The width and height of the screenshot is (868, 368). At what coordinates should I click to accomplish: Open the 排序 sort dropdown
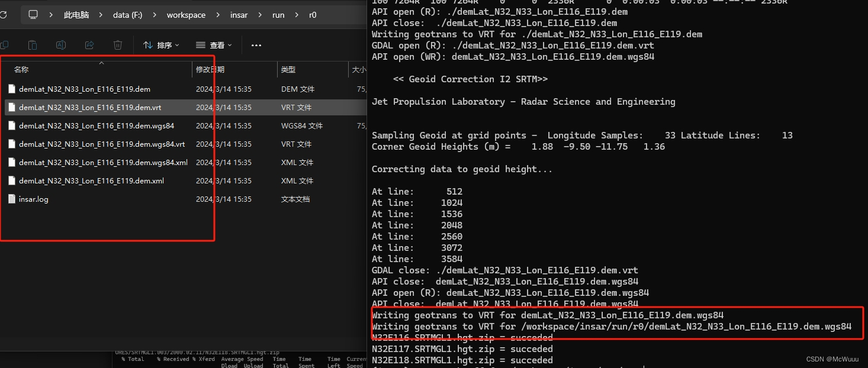click(x=160, y=45)
